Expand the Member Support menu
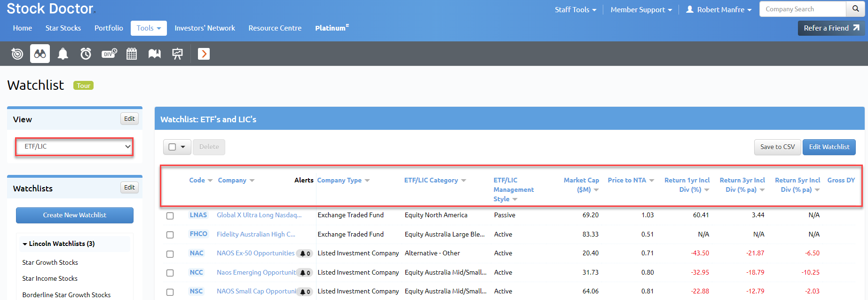Image resolution: width=868 pixels, height=300 pixels. [641, 9]
